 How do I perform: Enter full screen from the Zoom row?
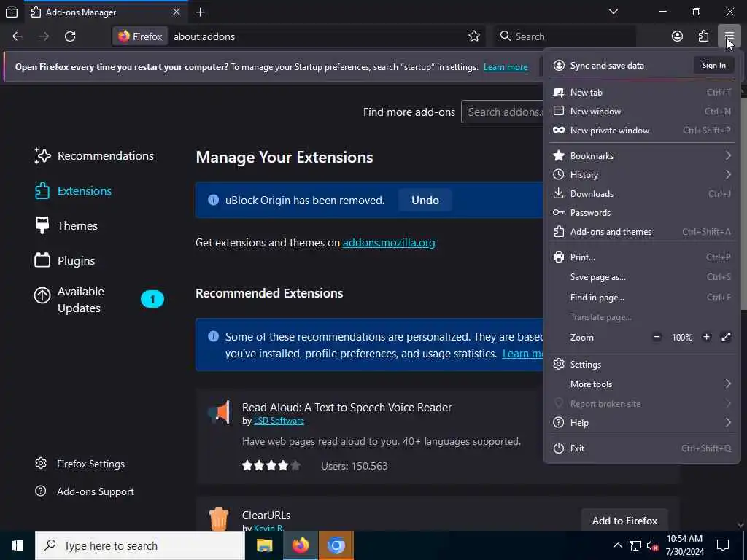click(726, 337)
